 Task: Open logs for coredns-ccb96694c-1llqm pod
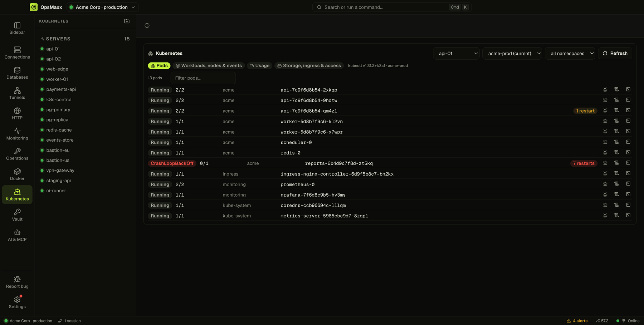(x=616, y=205)
